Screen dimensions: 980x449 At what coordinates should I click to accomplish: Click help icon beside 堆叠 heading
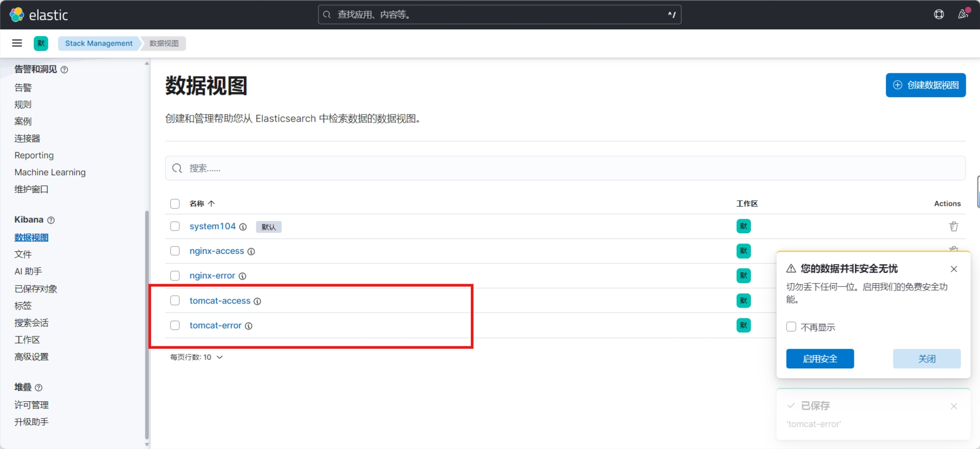tap(39, 388)
